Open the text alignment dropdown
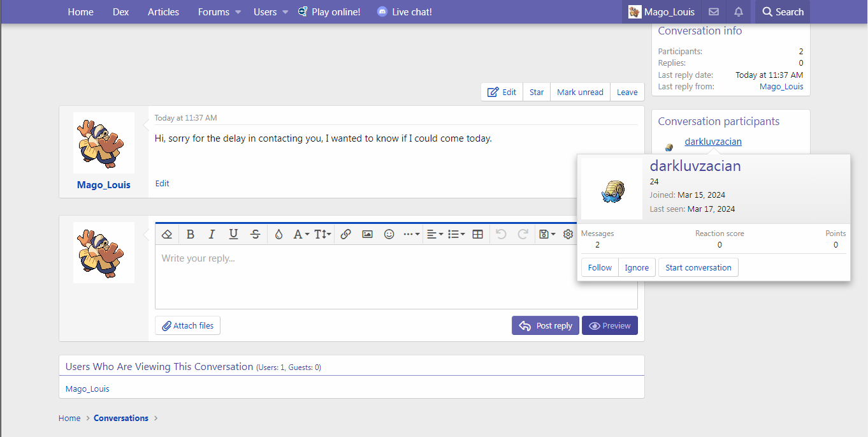Screen dimensions: 868x437 pyautogui.click(x=435, y=234)
